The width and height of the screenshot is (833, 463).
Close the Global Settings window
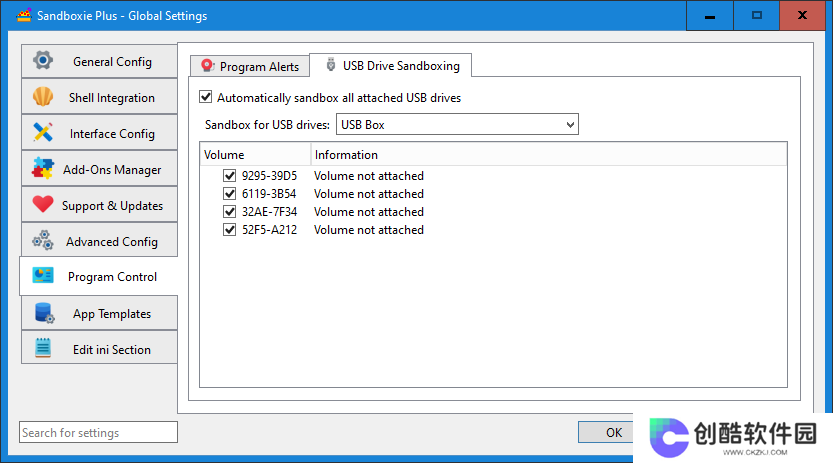pos(802,15)
